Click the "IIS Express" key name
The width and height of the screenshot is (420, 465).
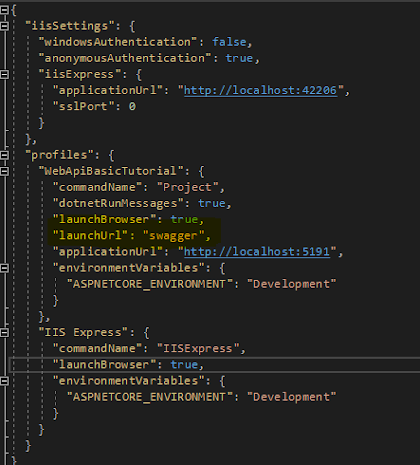click(83, 333)
